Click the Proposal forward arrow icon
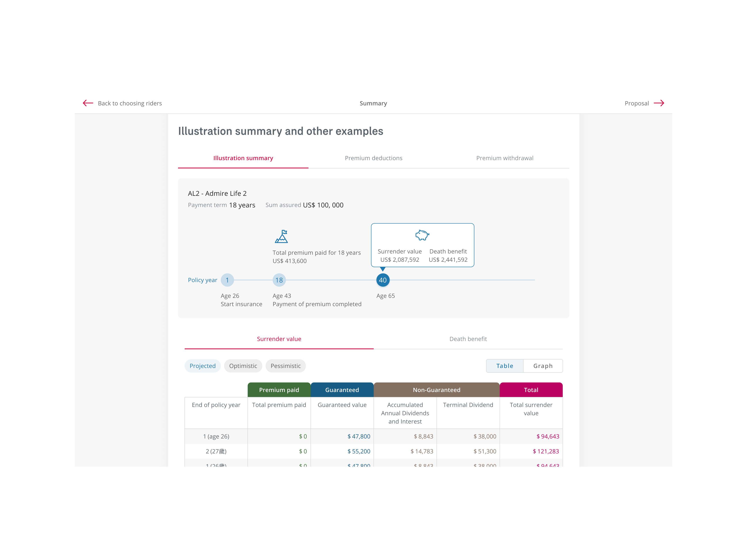 659,103
